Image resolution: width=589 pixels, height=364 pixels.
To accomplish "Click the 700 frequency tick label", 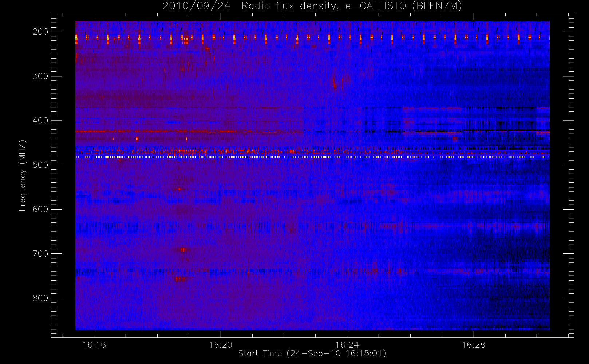I will [40, 254].
